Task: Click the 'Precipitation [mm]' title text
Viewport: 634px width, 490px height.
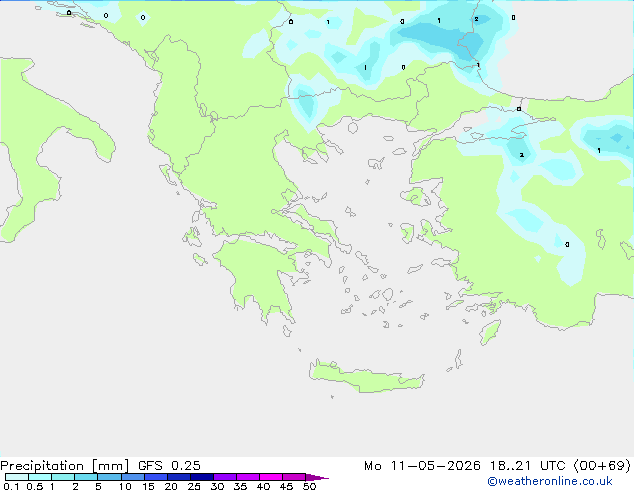Action: pyautogui.click(x=65, y=466)
